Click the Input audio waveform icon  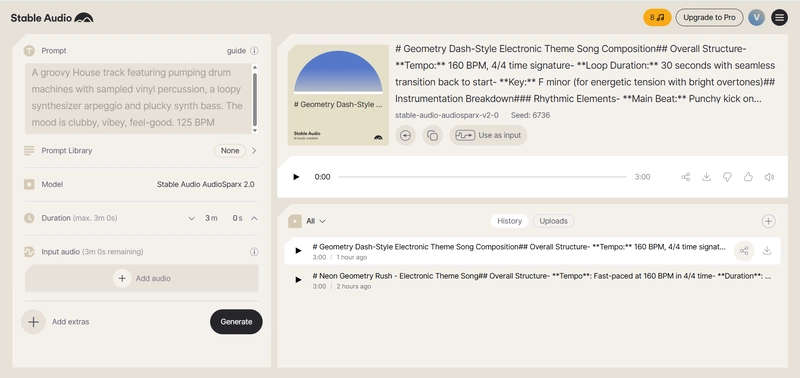click(29, 251)
